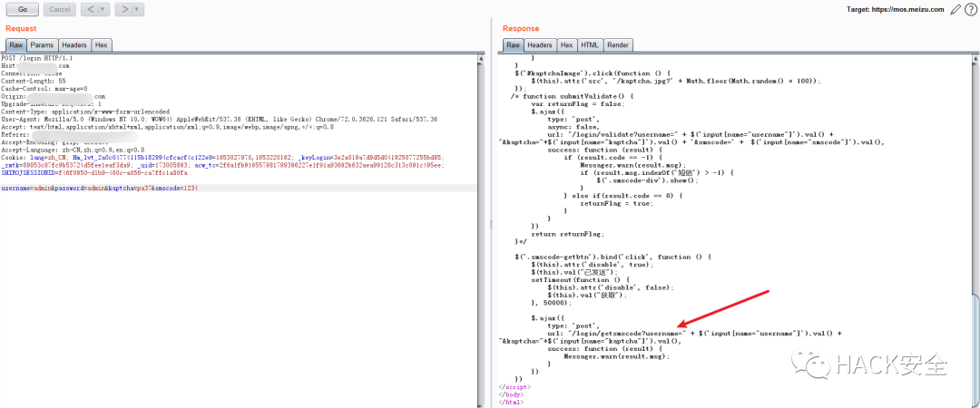The width and height of the screenshot is (980, 408).
Task: Click the 'return returnFlag;' line
Action: point(567,234)
